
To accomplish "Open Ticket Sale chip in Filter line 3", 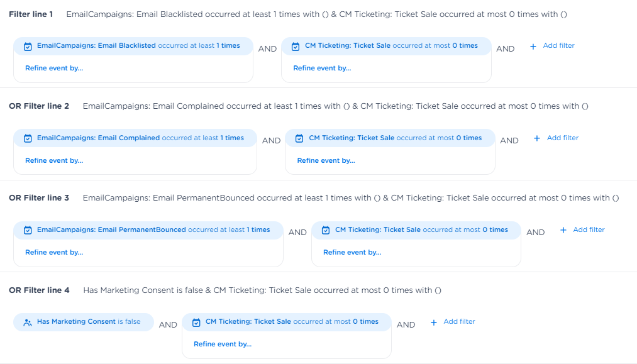I will click(x=416, y=230).
